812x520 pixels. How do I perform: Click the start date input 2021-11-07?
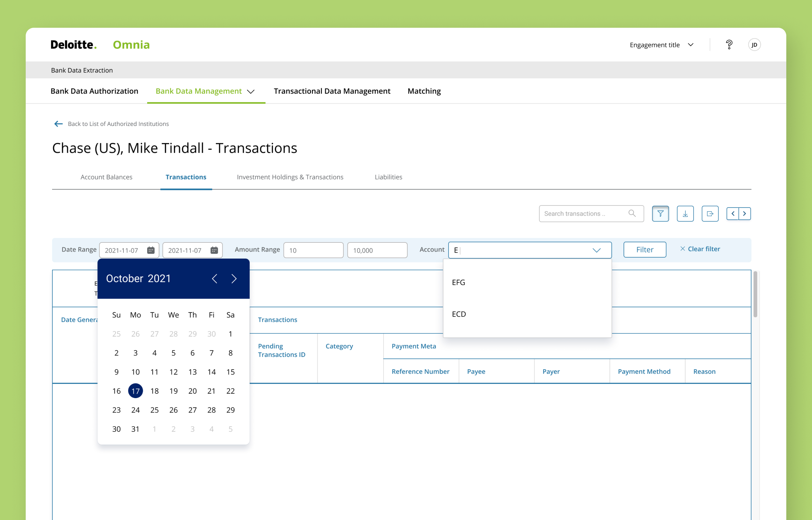click(129, 250)
